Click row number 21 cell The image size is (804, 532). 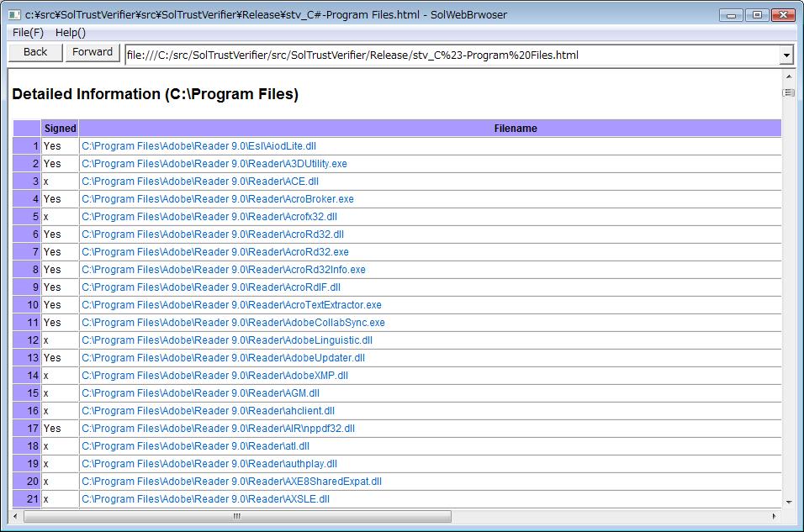(x=27, y=499)
